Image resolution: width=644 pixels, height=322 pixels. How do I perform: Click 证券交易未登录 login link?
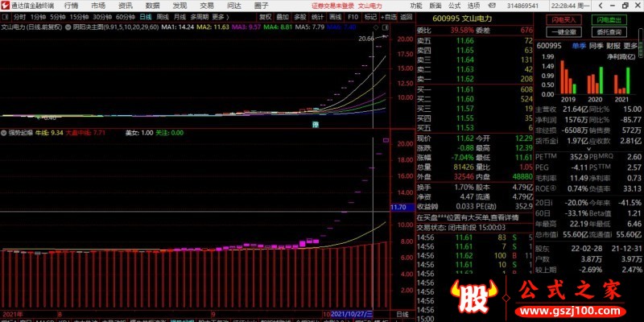pos(333,6)
